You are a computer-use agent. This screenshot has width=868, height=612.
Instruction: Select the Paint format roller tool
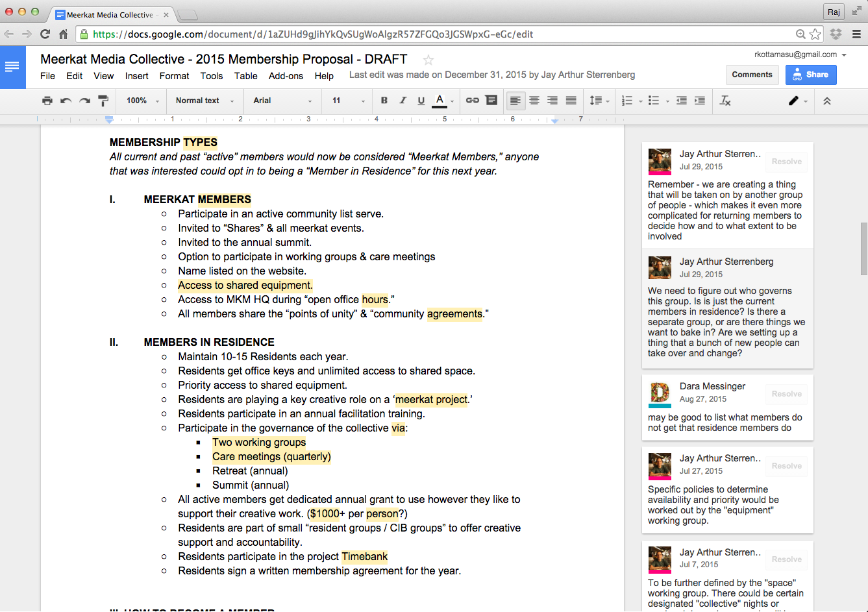click(103, 101)
